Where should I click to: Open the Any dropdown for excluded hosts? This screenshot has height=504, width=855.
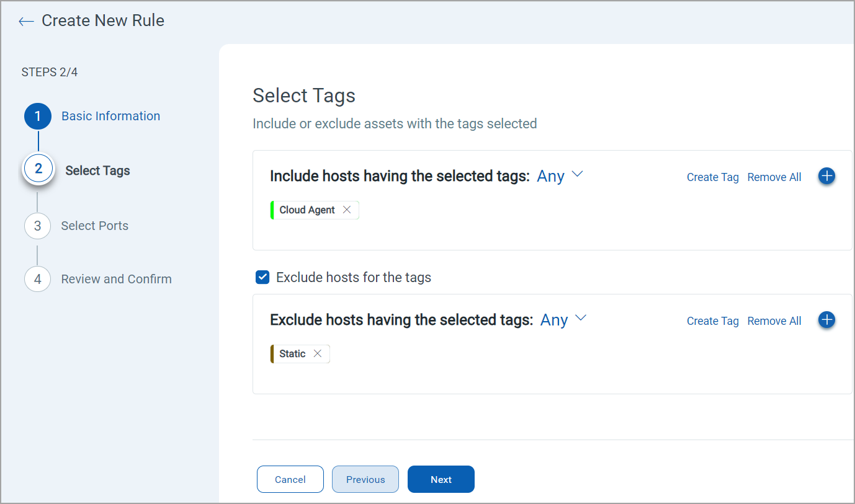point(563,320)
